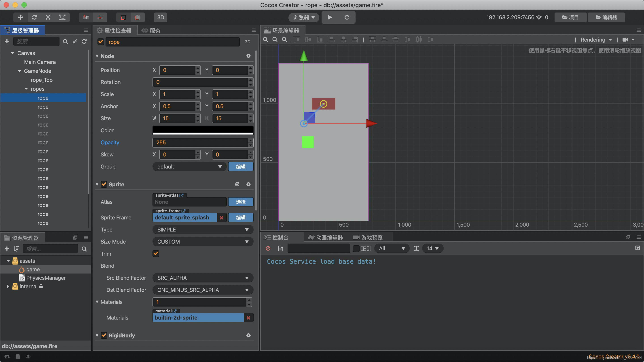Switch to the 服务 tab

[151, 30]
